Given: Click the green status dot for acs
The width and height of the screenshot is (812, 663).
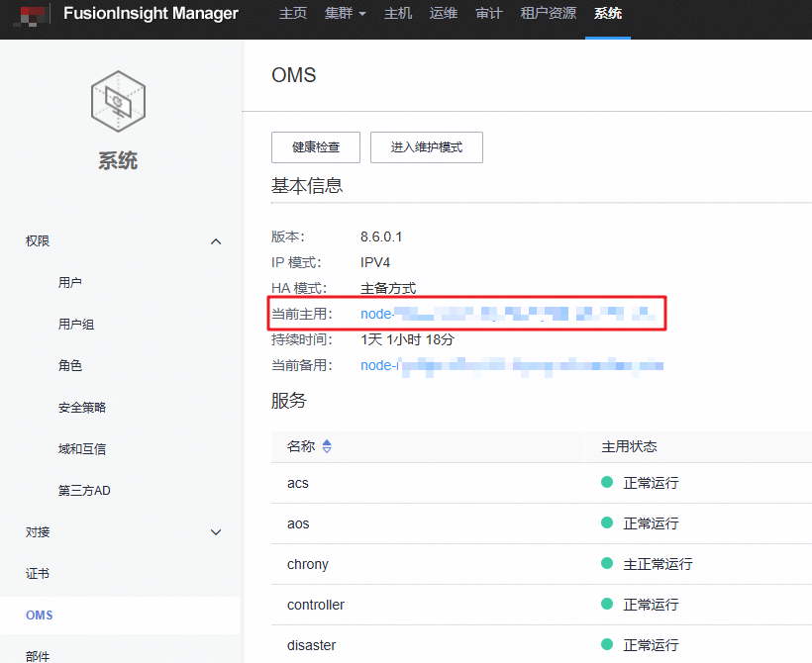Looking at the screenshot, I should (607, 482).
